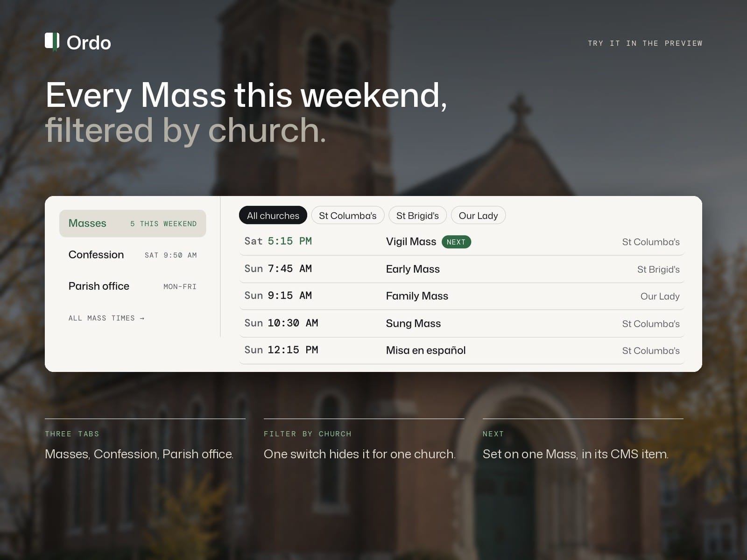Click the FILTER BY CHURCH feature heading
This screenshot has width=747, height=560.
pos(308,434)
